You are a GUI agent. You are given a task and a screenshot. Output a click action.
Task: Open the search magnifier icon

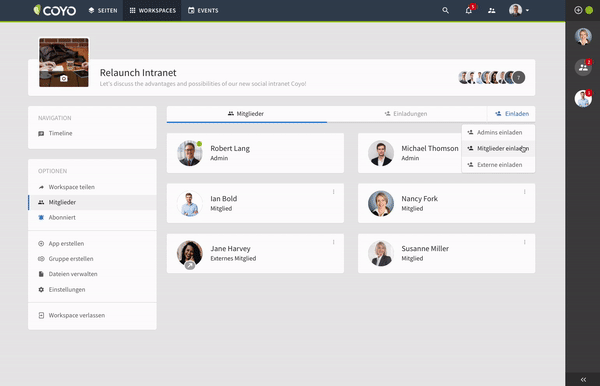[x=445, y=10]
